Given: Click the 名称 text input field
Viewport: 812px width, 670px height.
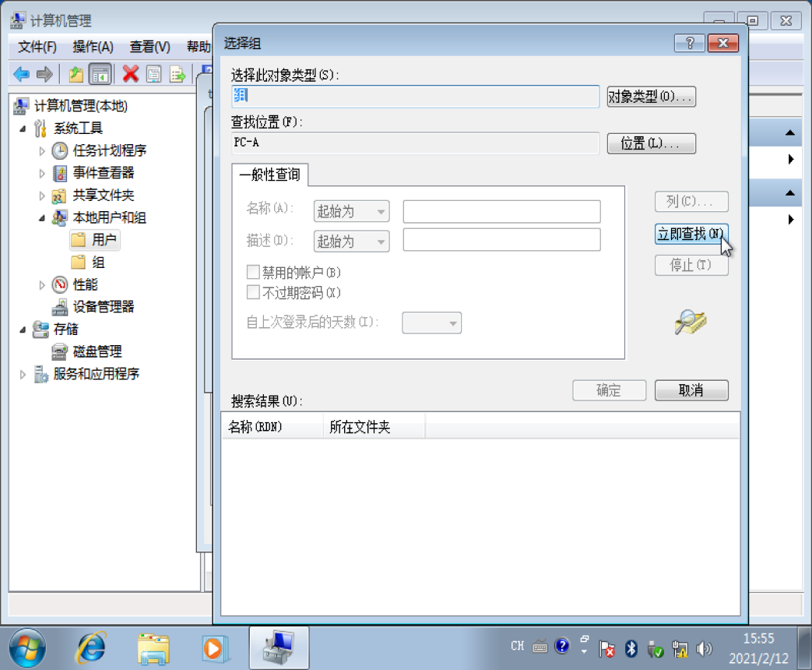Looking at the screenshot, I should pos(501,211).
